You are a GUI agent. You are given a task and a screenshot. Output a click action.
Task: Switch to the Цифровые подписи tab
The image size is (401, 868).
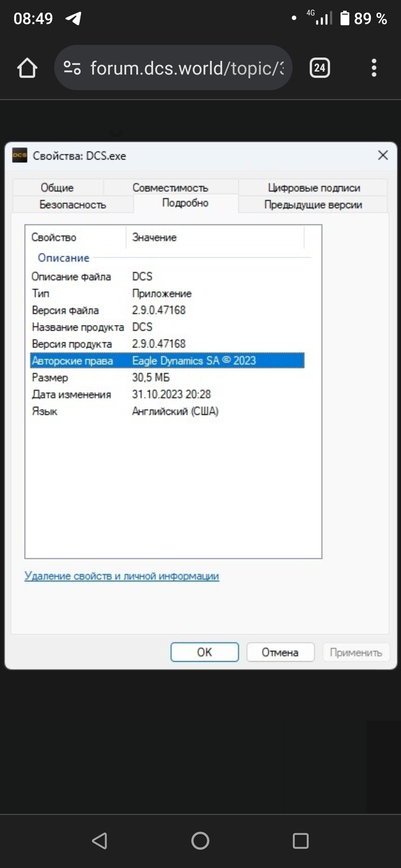[x=314, y=188]
